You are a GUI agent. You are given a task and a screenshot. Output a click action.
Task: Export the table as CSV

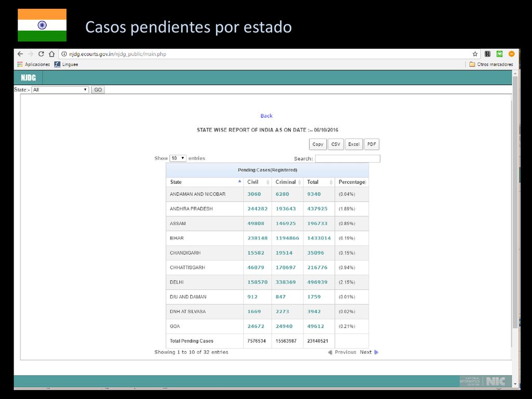pyautogui.click(x=336, y=144)
